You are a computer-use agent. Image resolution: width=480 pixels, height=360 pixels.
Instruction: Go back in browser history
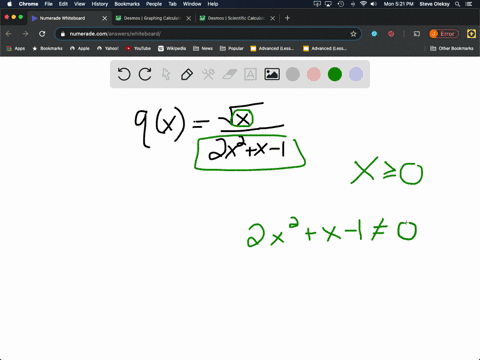pyautogui.click(x=9, y=34)
